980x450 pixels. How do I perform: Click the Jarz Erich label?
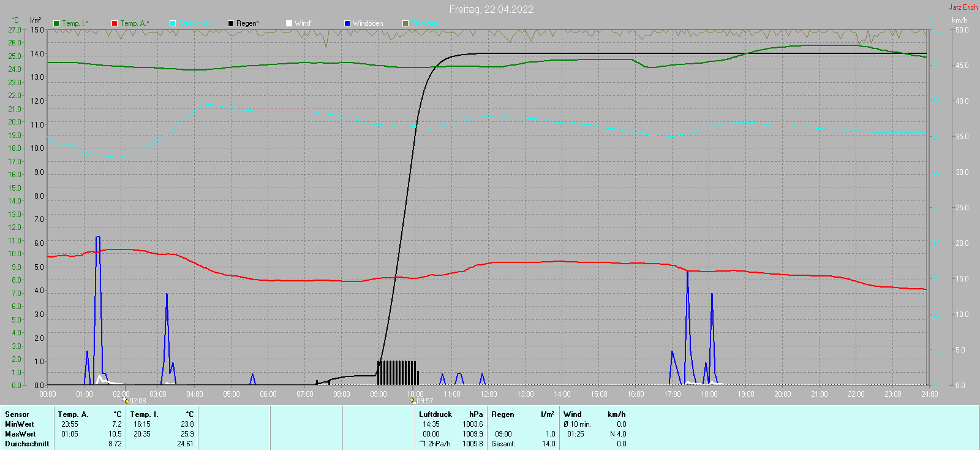[963, 7]
